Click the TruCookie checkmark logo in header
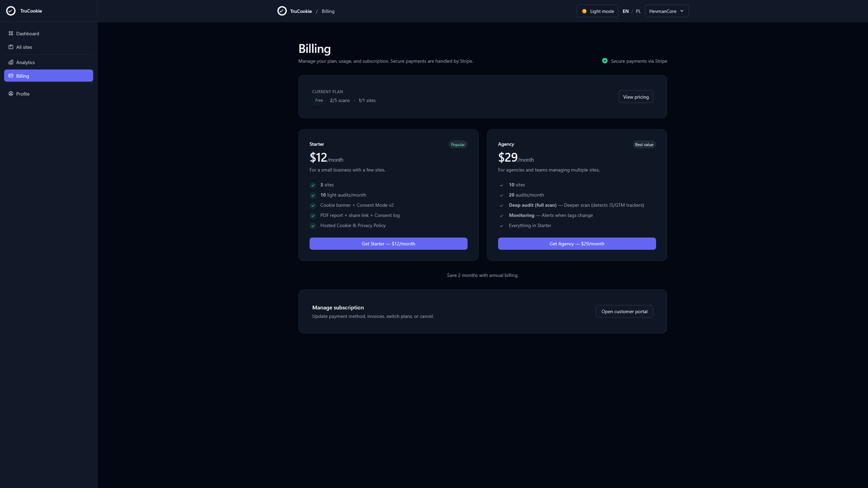868x488 pixels. click(282, 11)
